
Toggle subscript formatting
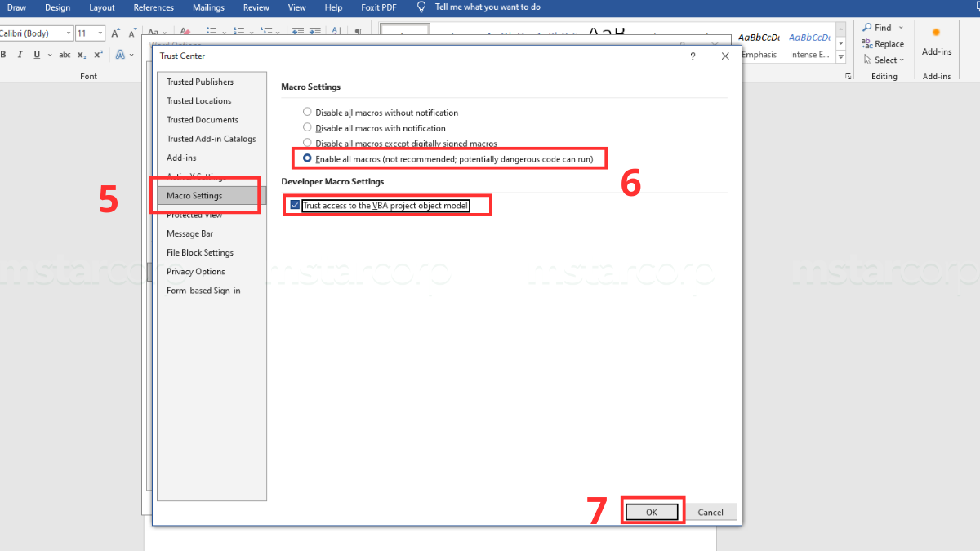82,55
